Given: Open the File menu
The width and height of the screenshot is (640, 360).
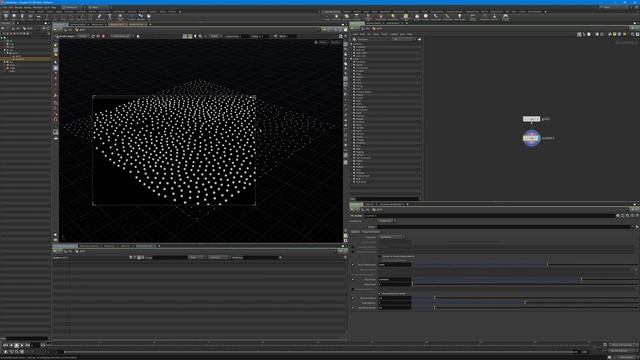Looking at the screenshot, I should click(x=4, y=7).
